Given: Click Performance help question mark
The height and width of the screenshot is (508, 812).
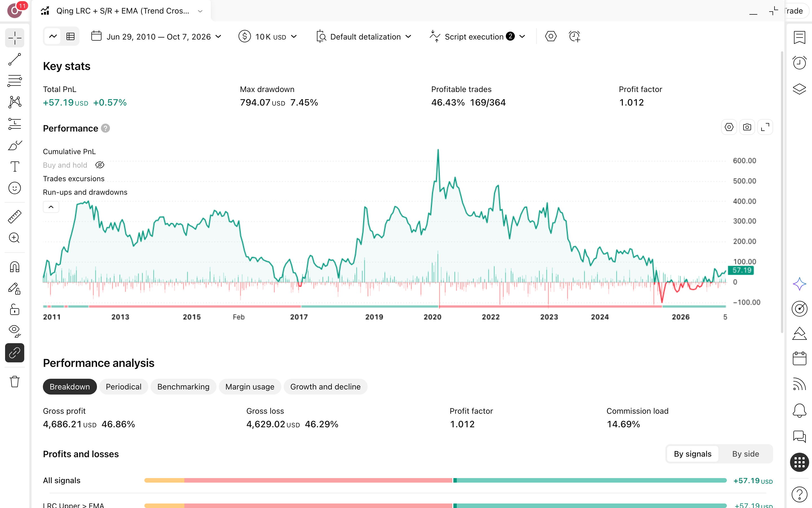Looking at the screenshot, I should [105, 128].
